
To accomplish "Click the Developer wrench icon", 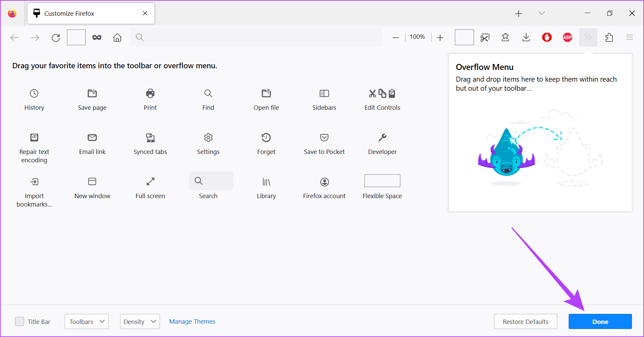I will coord(382,138).
